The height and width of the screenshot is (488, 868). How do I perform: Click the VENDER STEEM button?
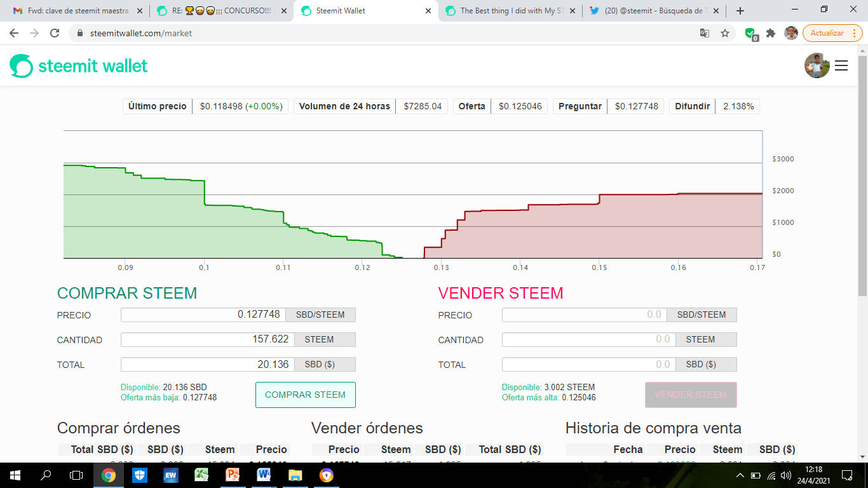click(x=691, y=395)
